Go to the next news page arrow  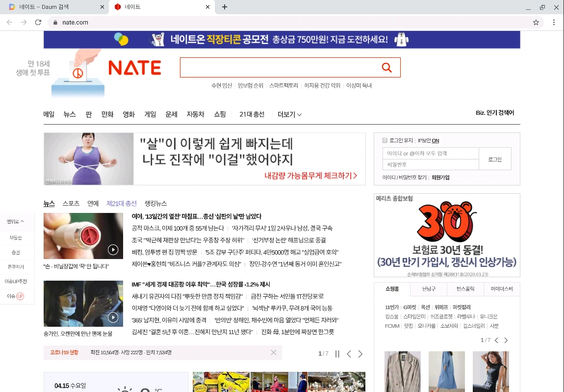(x=360, y=354)
